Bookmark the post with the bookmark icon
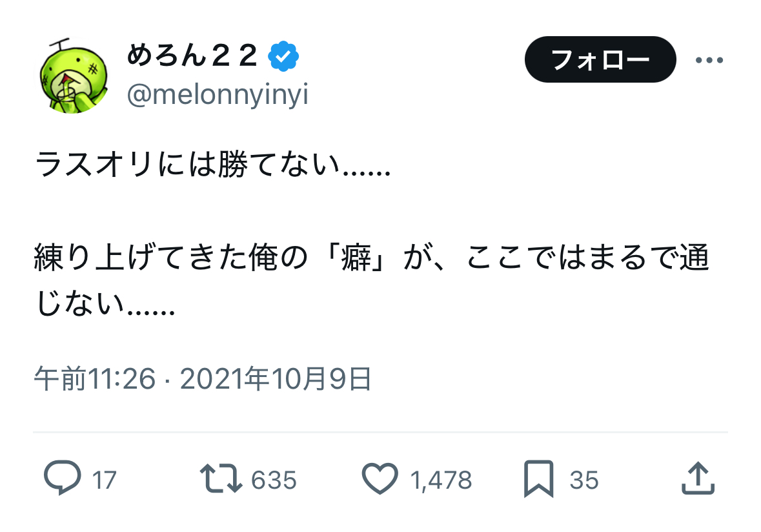The image size is (761, 532). pos(538,479)
